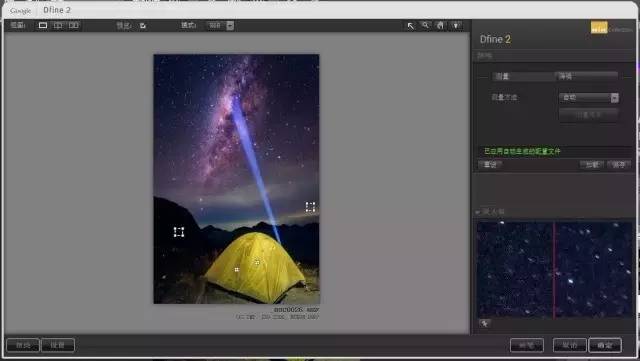Toggle the preview checkbox
The image size is (640, 361).
(142, 26)
